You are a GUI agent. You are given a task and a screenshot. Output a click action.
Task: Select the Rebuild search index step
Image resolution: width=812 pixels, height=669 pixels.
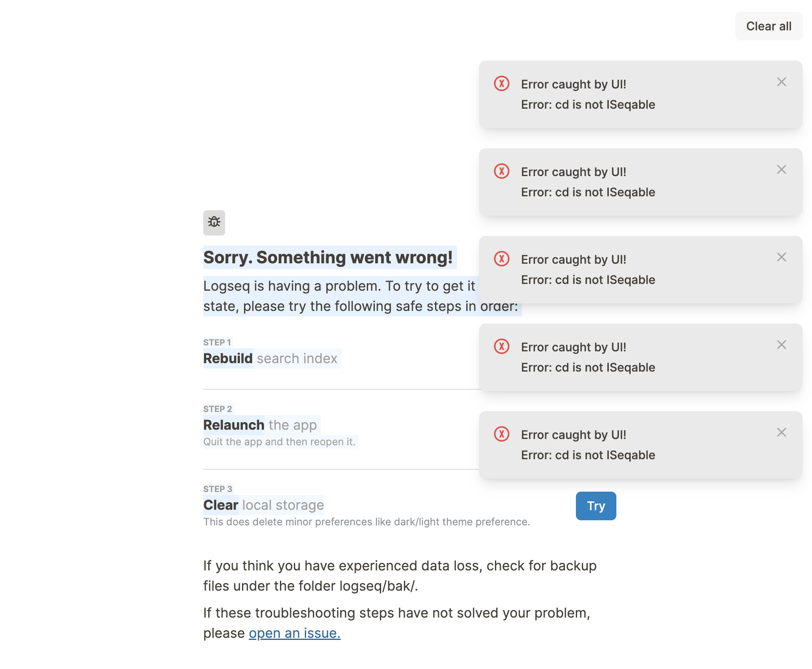(270, 359)
